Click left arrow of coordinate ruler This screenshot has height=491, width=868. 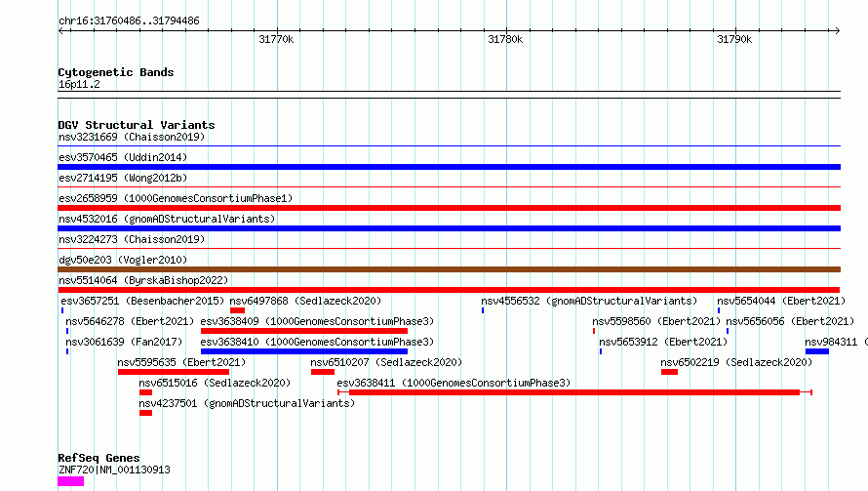(61, 31)
